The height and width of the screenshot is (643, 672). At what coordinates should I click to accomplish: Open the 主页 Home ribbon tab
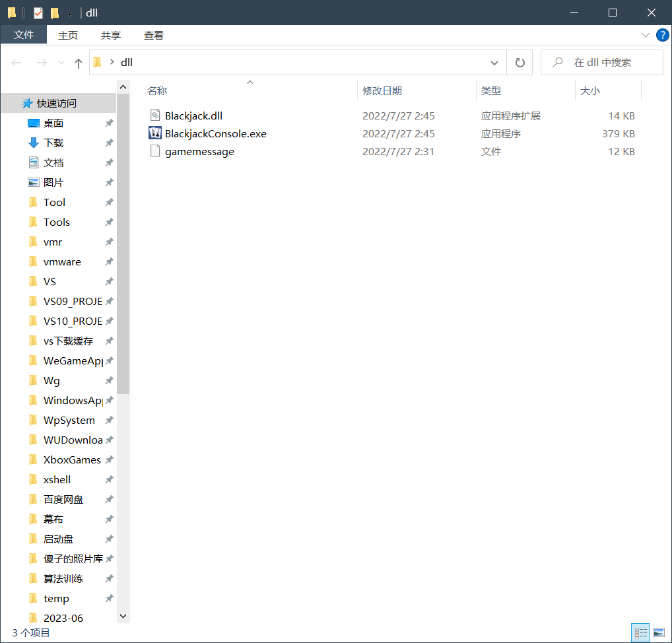coord(68,35)
